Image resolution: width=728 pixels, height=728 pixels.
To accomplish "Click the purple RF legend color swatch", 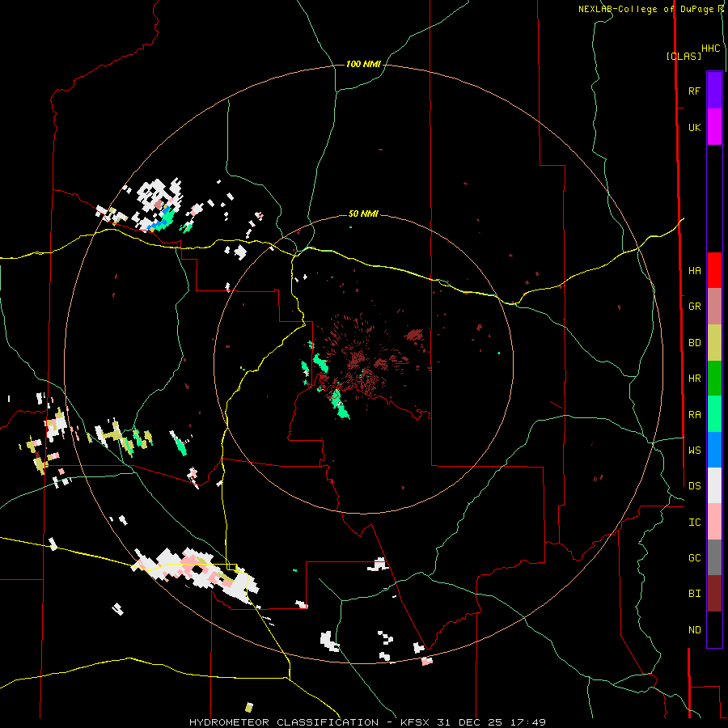I will tap(714, 91).
